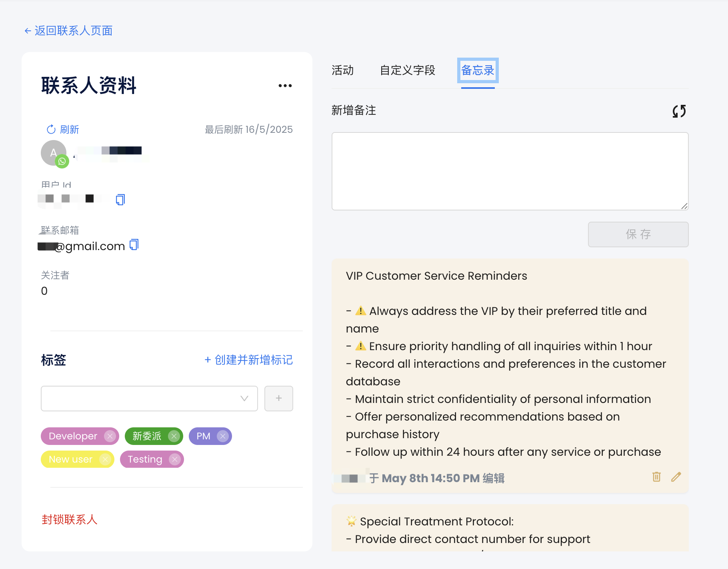The image size is (728, 569).
Task: Open the three-dot contact options menu
Action: coord(285,86)
